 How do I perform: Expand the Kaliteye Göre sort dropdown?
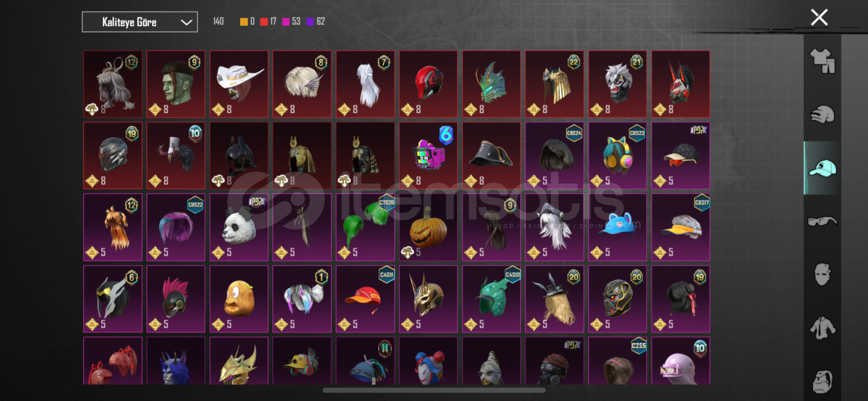[x=140, y=22]
